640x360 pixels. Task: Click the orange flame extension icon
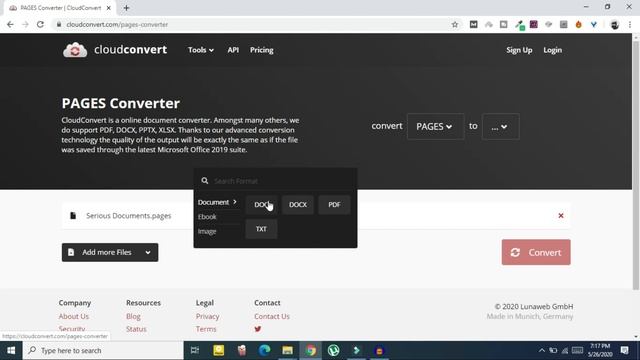point(578,24)
